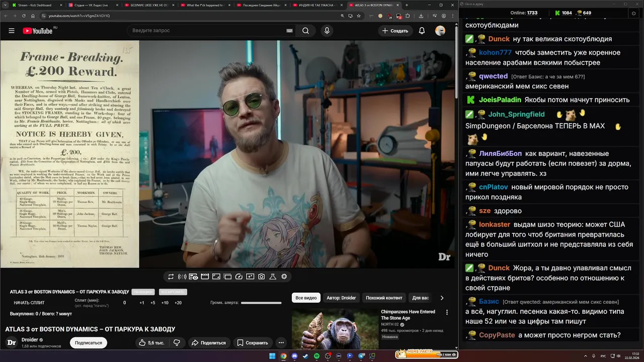
Task: Click username John_Springfield in chat window
Action: point(516,114)
